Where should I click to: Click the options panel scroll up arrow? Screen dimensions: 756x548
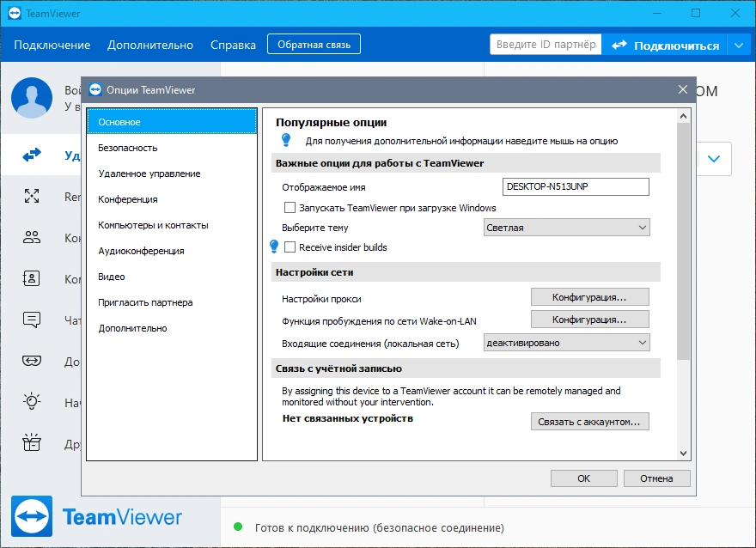[683, 116]
